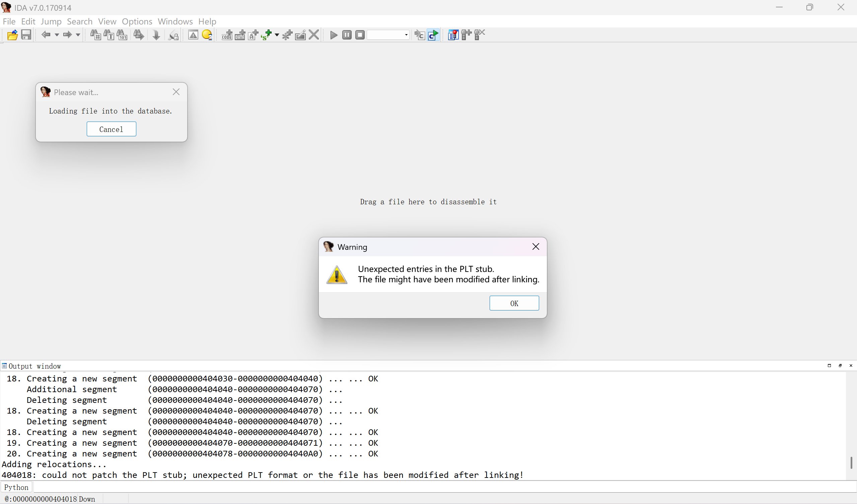This screenshot has height=504, width=857.
Task: Open the debugger selection combo box
Action: point(388,35)
